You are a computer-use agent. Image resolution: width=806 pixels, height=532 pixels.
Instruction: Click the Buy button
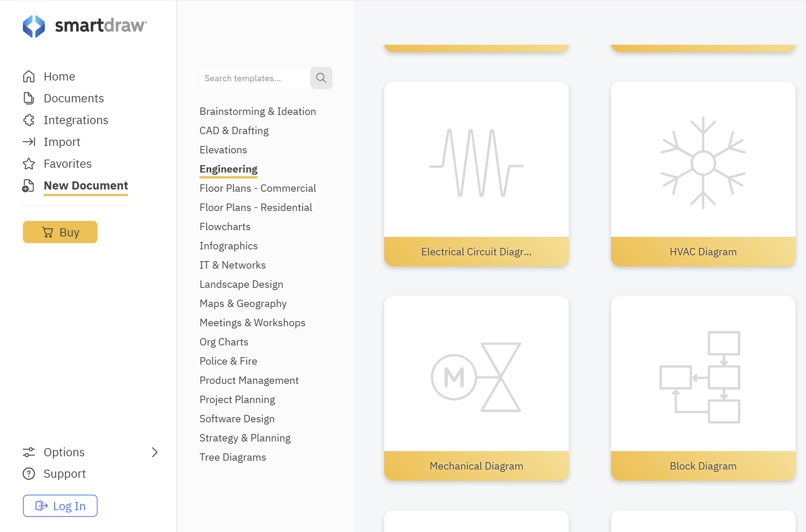[60, 232]
